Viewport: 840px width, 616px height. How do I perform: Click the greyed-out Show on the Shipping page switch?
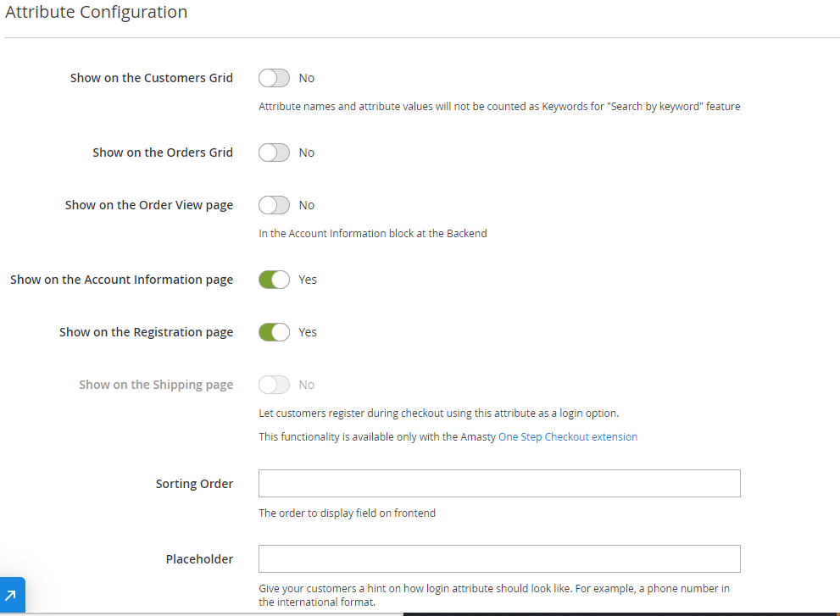[274, 385]
